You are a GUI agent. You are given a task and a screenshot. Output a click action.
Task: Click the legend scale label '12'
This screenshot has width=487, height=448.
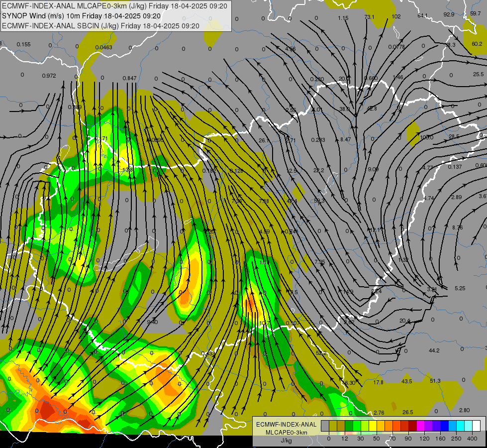click(x=345, y=439)
